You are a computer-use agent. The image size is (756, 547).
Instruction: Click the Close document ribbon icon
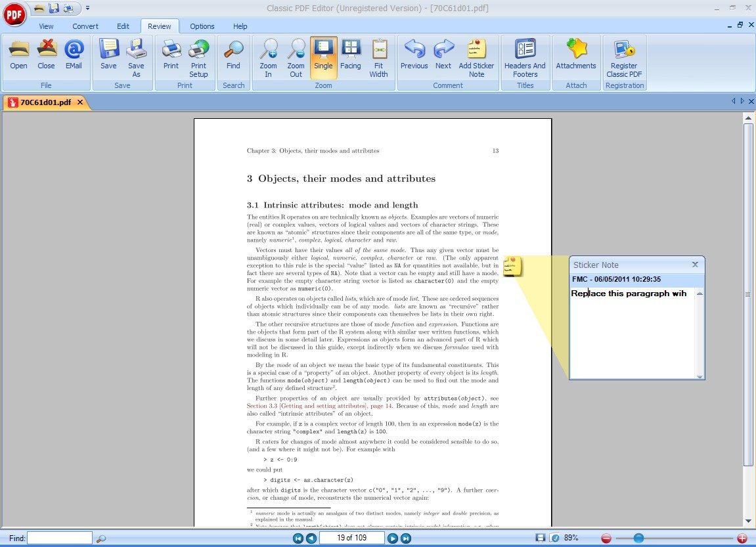(x=46, y=54)
